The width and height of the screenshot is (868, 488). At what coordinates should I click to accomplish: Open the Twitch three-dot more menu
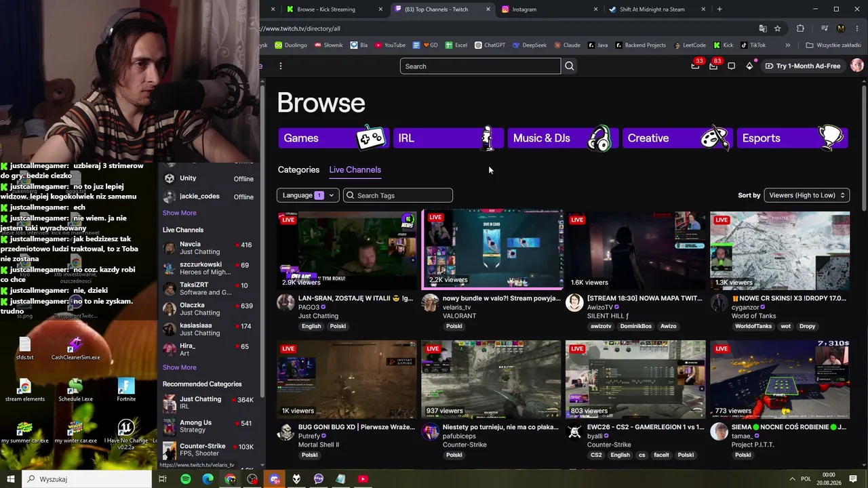(x=281, y=66)
